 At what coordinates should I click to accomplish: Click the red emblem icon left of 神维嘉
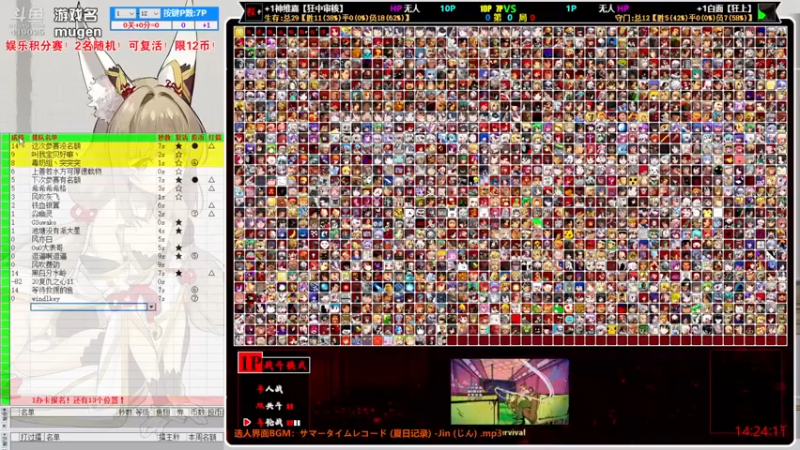click(x=254, y=12)
